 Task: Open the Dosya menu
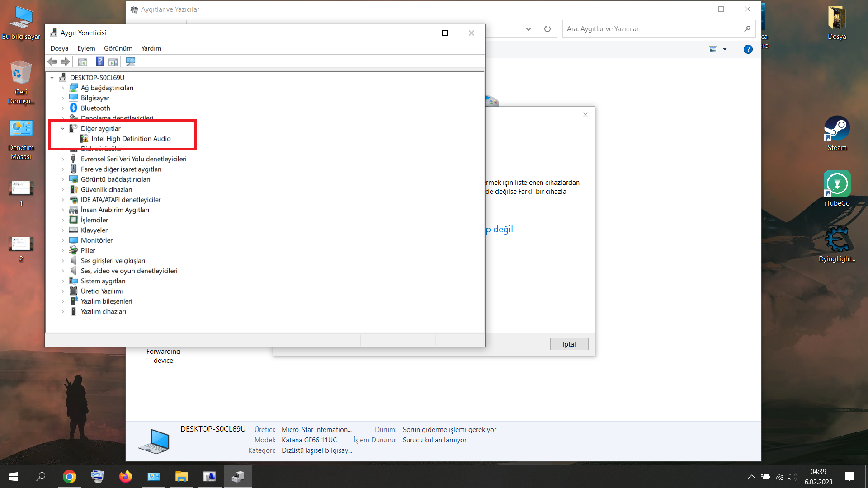click(x=59, y=48)
